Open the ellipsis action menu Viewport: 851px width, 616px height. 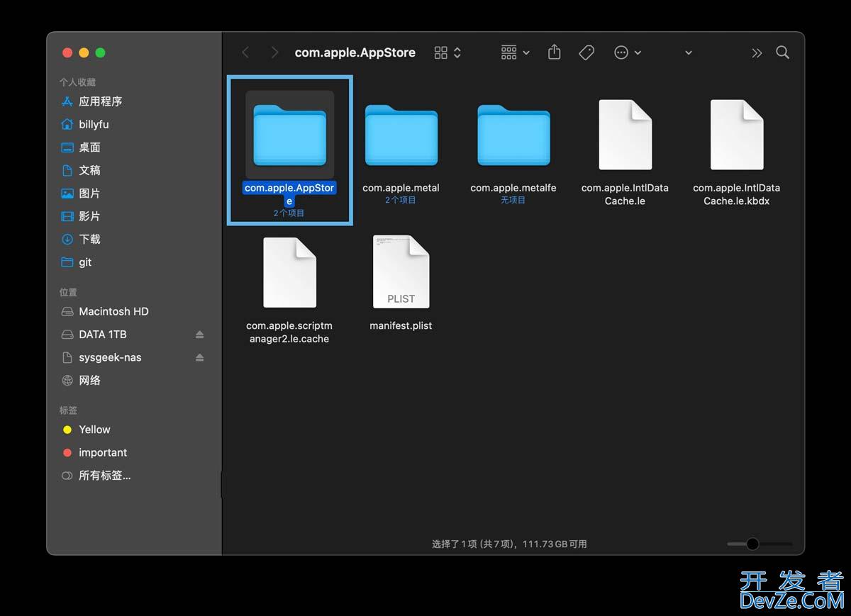click(x=627, y=52)
